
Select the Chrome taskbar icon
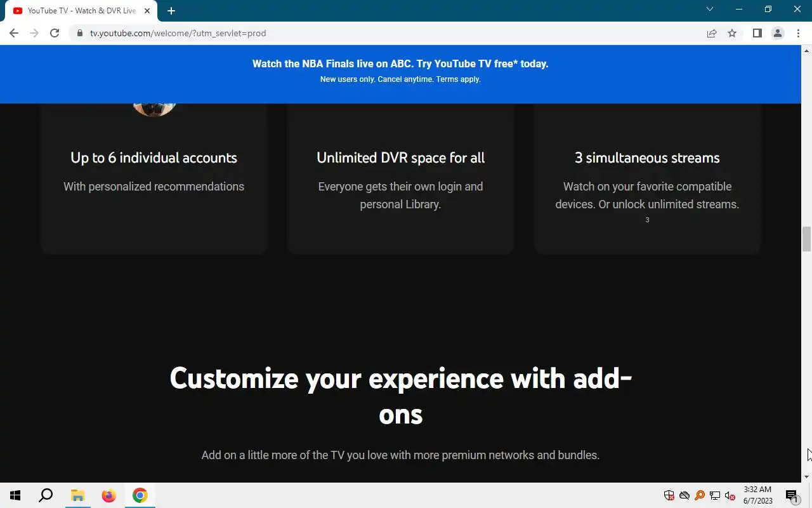(x=140, y=495)
